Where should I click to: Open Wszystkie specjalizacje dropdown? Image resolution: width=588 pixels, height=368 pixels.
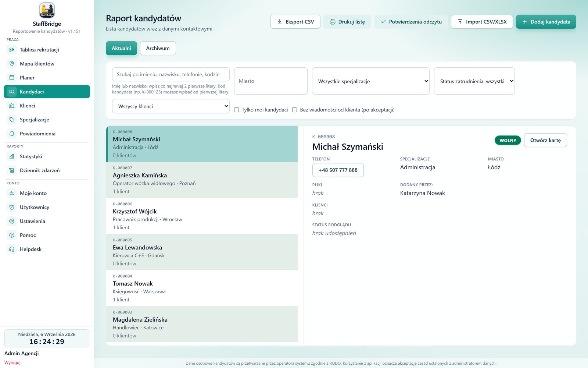pyautogui.click(x=371, y=81)
